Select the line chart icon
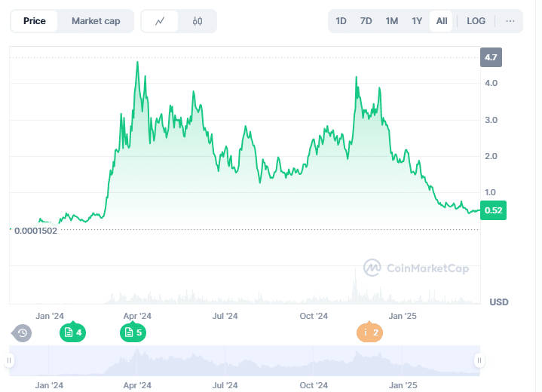 click(160, 21)
